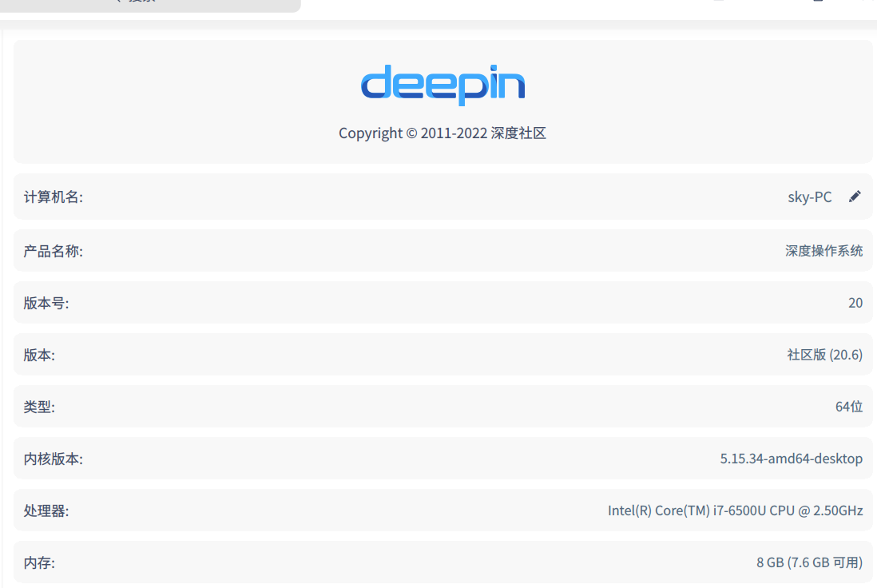Click the 版本: label
This screenshot has height=588, width=877.
pos(39,356)
